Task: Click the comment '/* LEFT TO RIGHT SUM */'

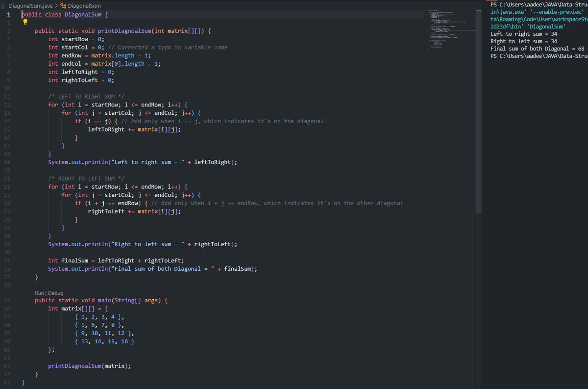Action: [86, 97]
